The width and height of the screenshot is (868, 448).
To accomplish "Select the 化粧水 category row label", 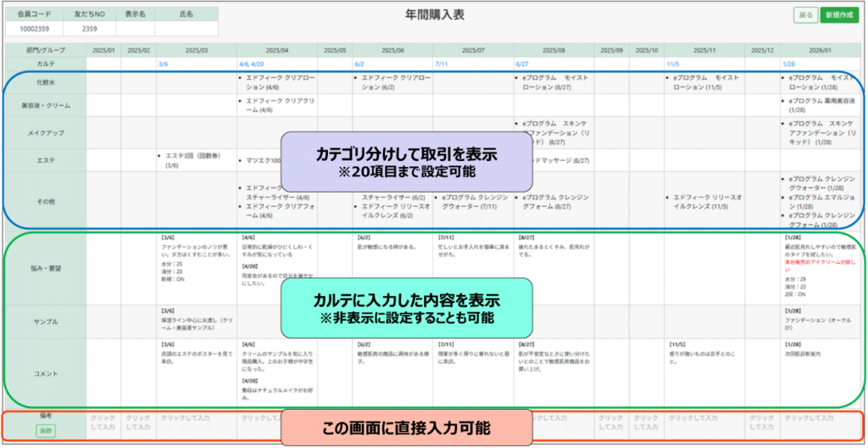I will point(46,82).
